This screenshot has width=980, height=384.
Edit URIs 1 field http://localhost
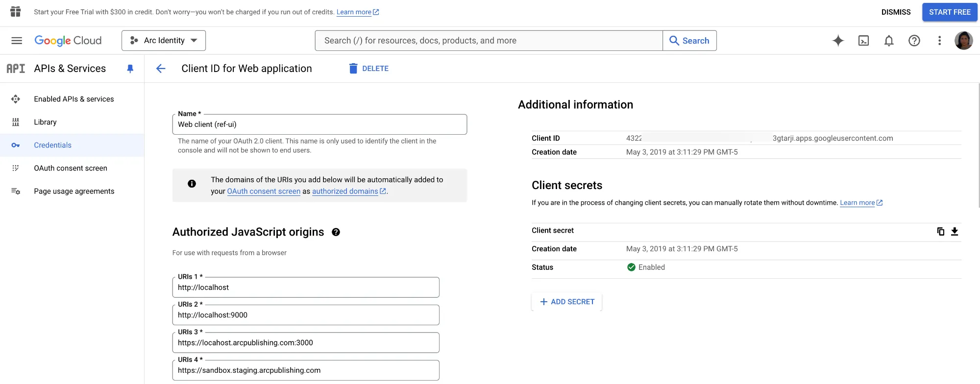click(306, 288)
